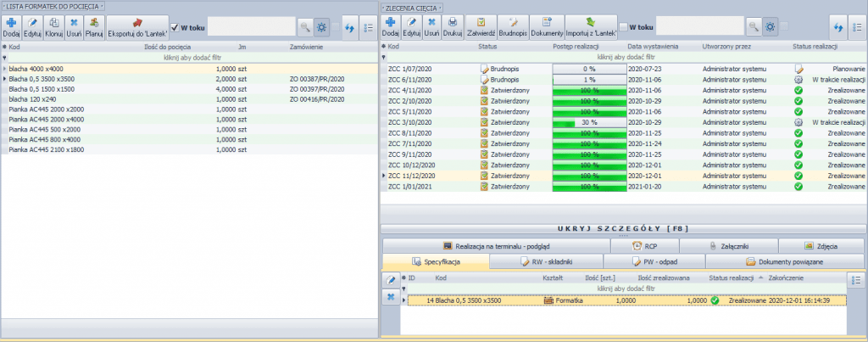The image size is (868, 342).
Task: Refresh the cutting formats list
Action: pyautogui.click(x=349, y=26)
